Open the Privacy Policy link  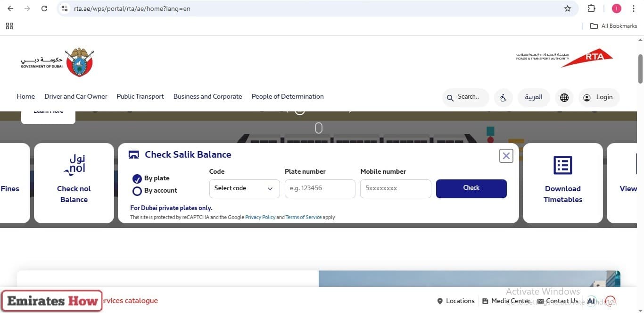pos(260,217)
